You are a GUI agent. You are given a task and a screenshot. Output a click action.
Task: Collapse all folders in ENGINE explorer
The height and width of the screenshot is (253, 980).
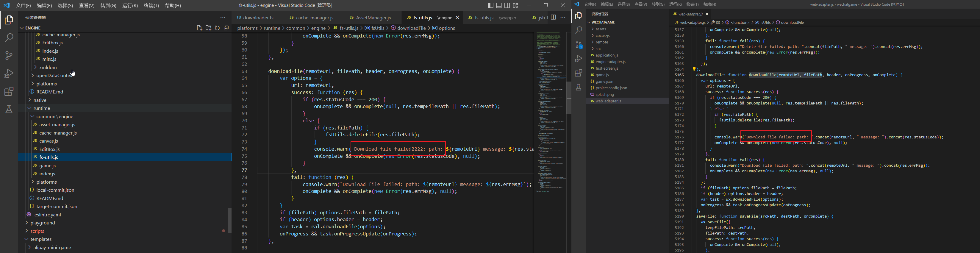[226, 28]
